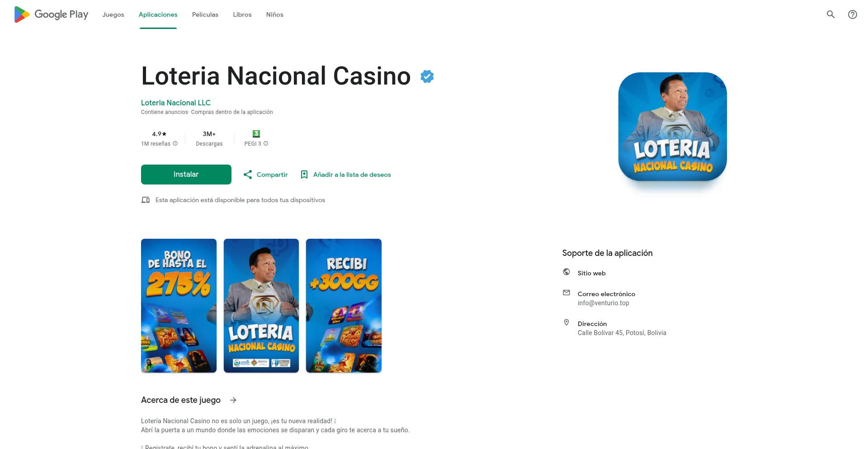Open the help question mark icon

[x=852, y=14]
